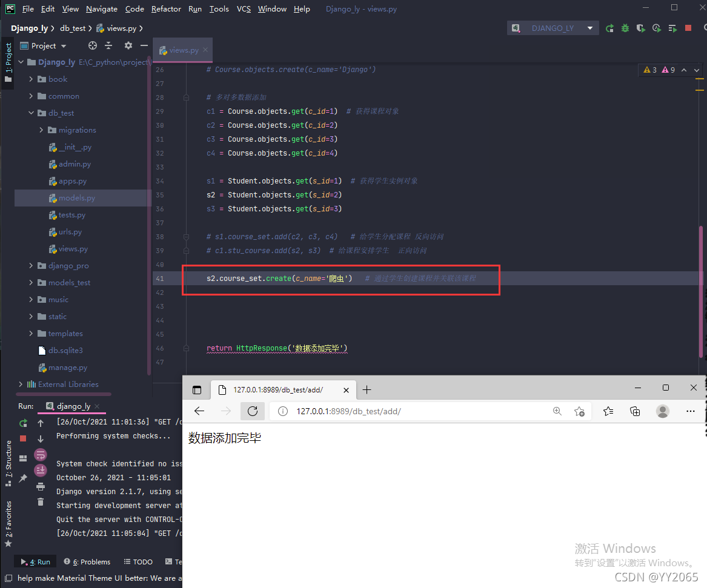
Task: Click the red stop button in top toolbar
Action: (688, 28)
